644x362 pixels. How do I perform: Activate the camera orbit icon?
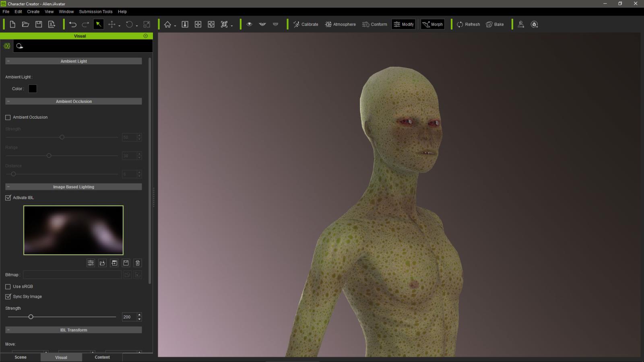(211, 24)
